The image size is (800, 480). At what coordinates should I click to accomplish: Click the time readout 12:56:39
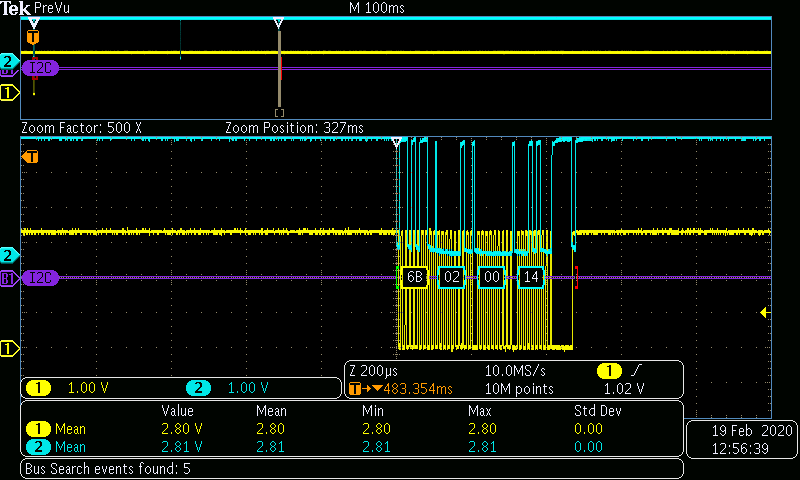tap(740, 449)
